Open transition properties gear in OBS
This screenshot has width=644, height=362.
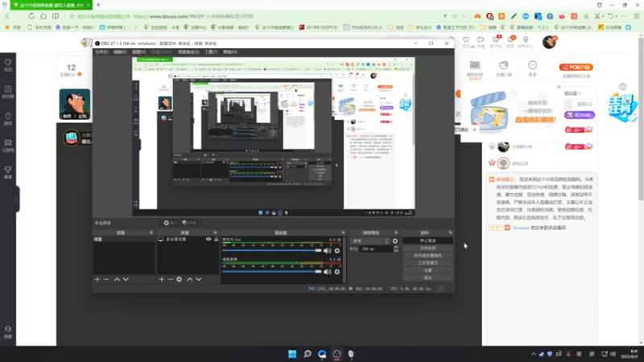tap(395, 241)
